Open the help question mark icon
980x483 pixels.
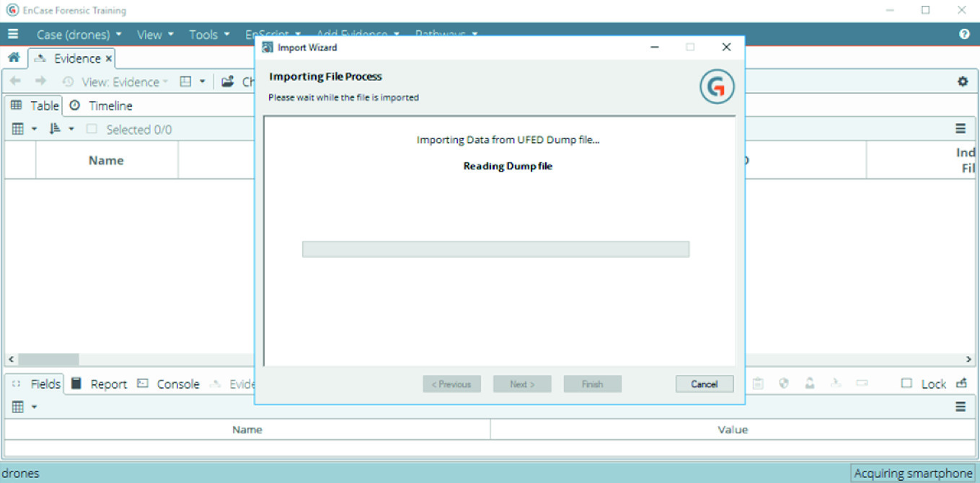(965, 34)
